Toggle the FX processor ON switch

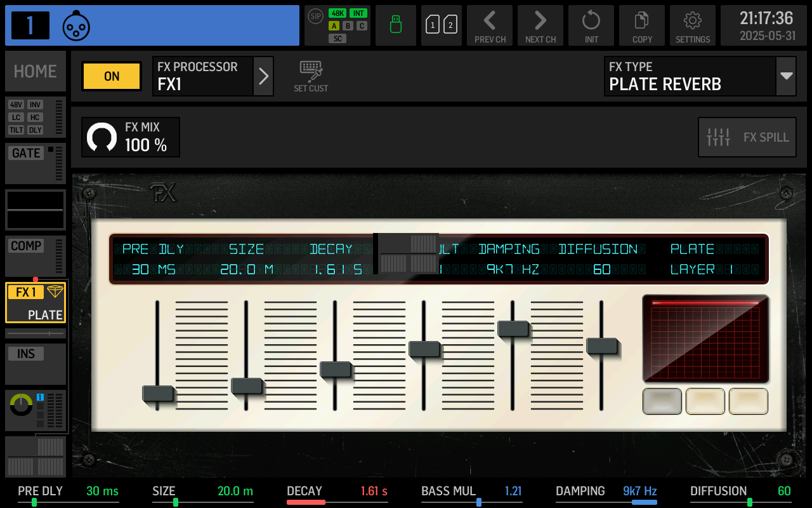coord(111,76)
